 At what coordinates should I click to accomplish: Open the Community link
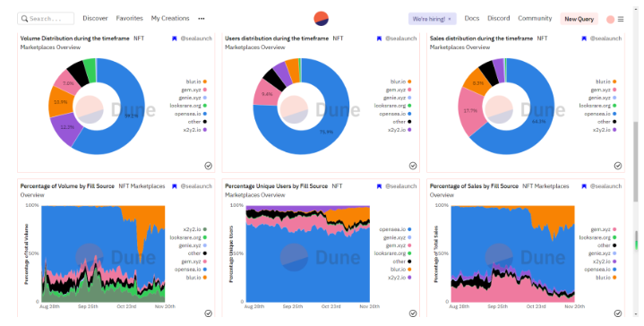(535, 19)
